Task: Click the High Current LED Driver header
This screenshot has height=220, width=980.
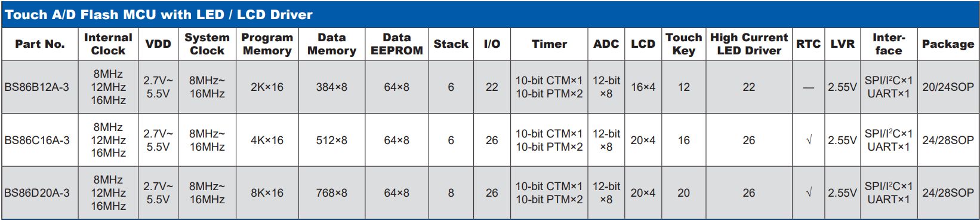Action: [749, 44]
